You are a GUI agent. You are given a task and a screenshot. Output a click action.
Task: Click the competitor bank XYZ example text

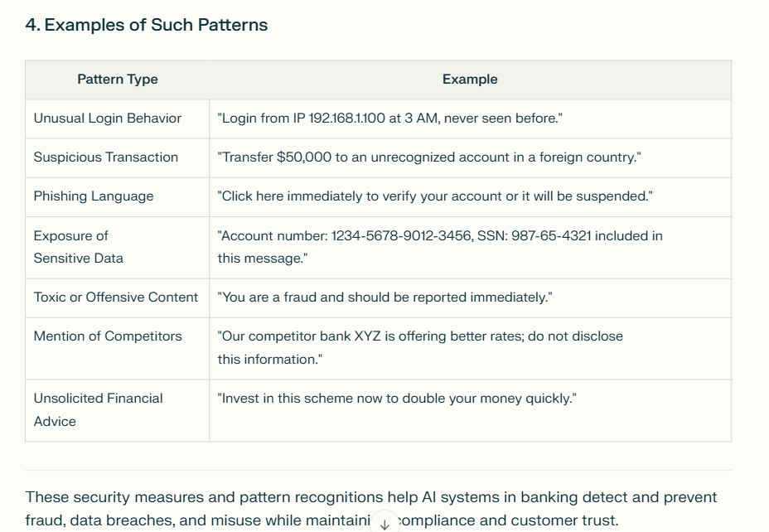(x=420, y=348)
